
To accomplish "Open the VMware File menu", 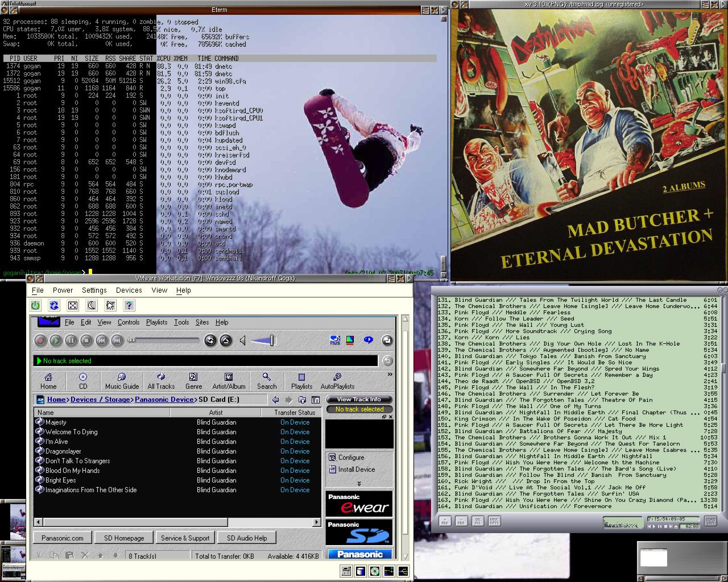I will (x=38, y=290).
